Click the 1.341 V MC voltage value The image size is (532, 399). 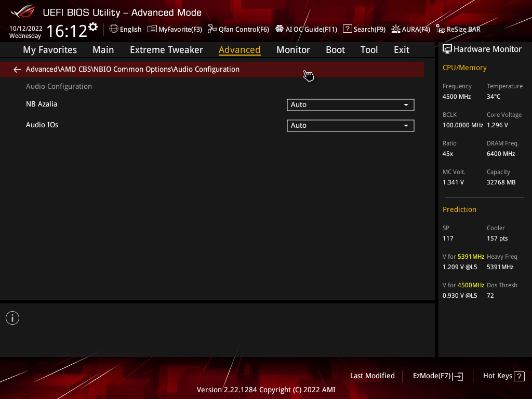[x=453, y=182]
